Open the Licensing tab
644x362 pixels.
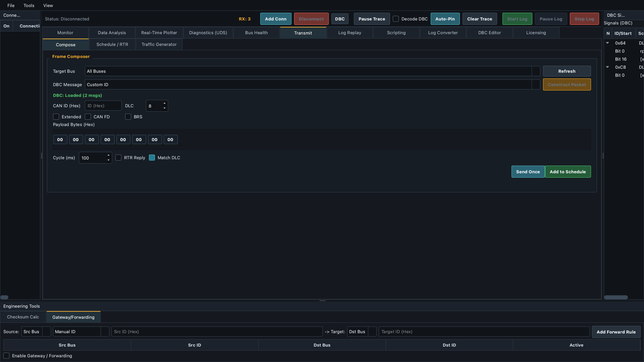(536, 33)
